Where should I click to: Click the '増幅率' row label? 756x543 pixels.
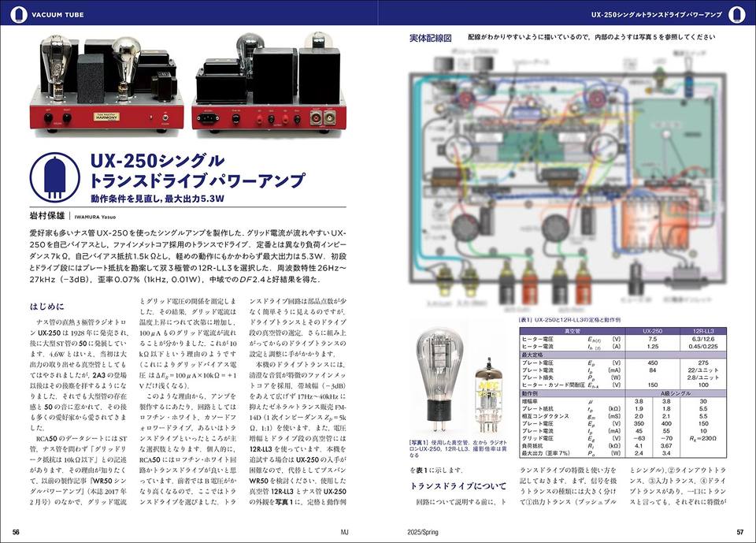coord(530,401)
